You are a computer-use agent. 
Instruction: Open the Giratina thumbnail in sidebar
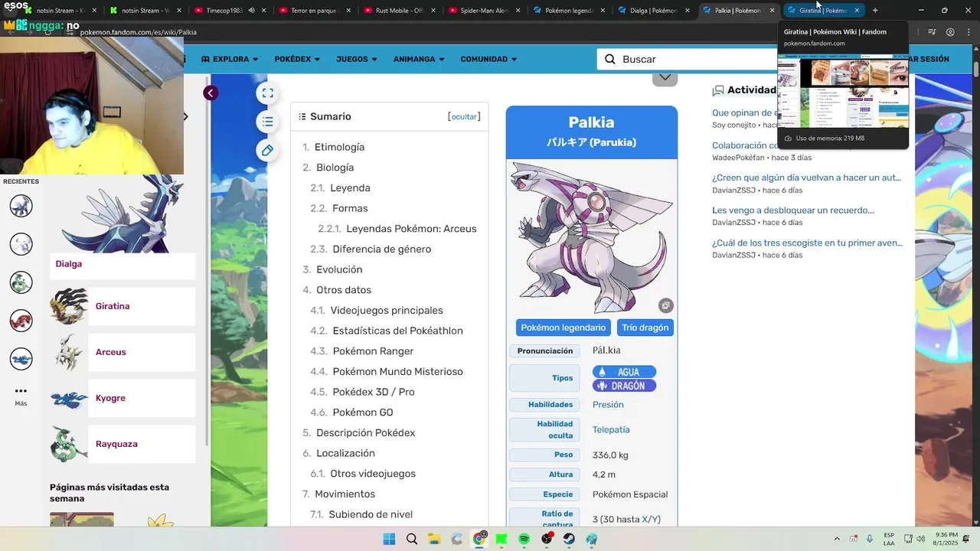(69, 306)
